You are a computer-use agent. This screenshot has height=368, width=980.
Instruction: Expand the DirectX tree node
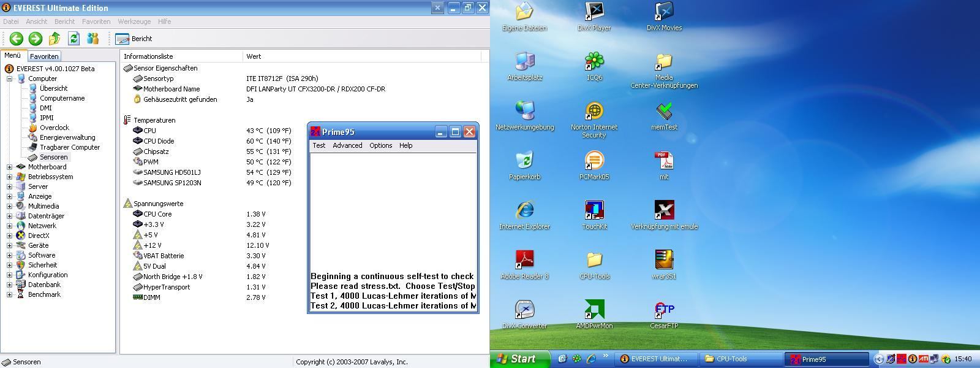coord(9,236)
